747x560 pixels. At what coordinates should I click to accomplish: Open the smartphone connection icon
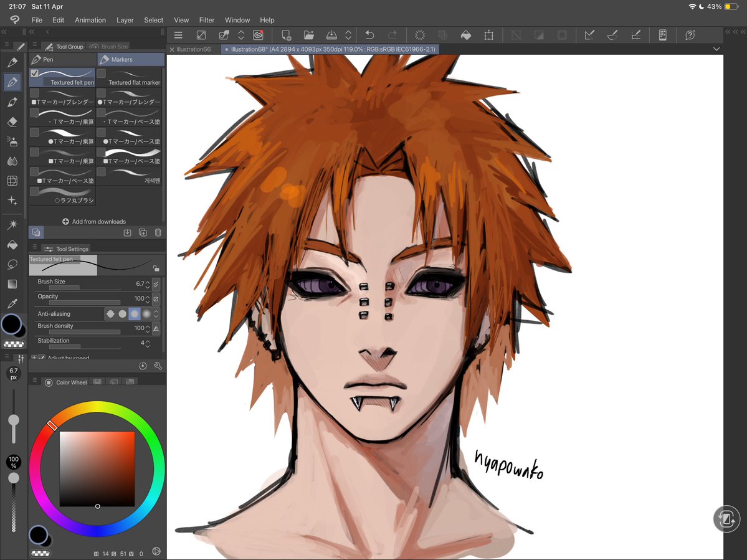point(662,35)
